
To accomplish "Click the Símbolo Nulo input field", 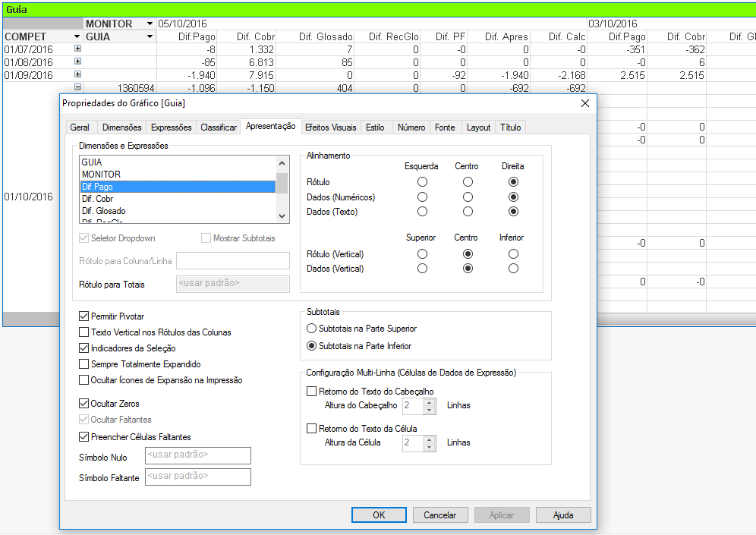I will pyautogui.click(x=197, y=455).
